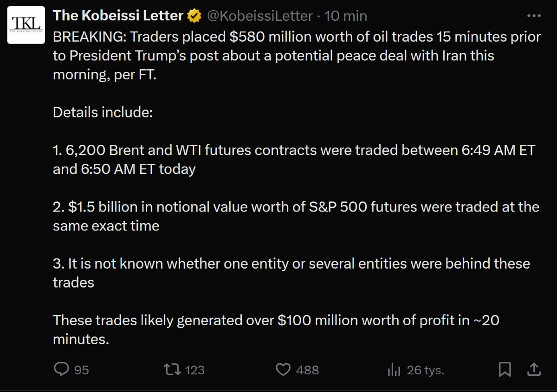Open the share post arrow icon
Screen dimensions: 557x392
pyautogui.click(x=534, y=369)
